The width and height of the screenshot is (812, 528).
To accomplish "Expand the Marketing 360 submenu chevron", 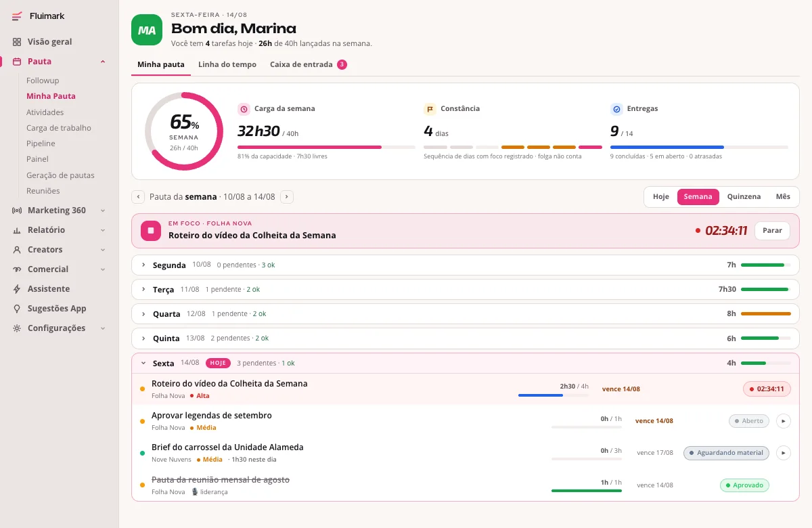I will pos(103,211).
